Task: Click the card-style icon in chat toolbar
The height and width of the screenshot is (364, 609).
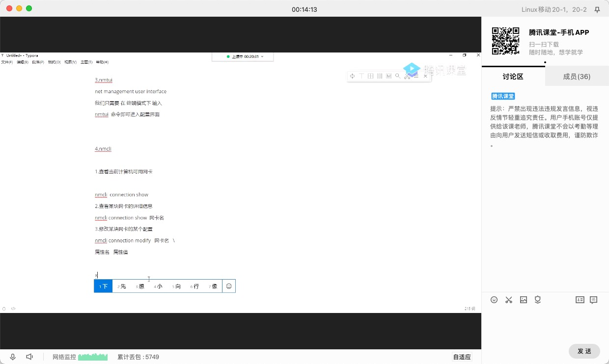Action: point(580,300)
